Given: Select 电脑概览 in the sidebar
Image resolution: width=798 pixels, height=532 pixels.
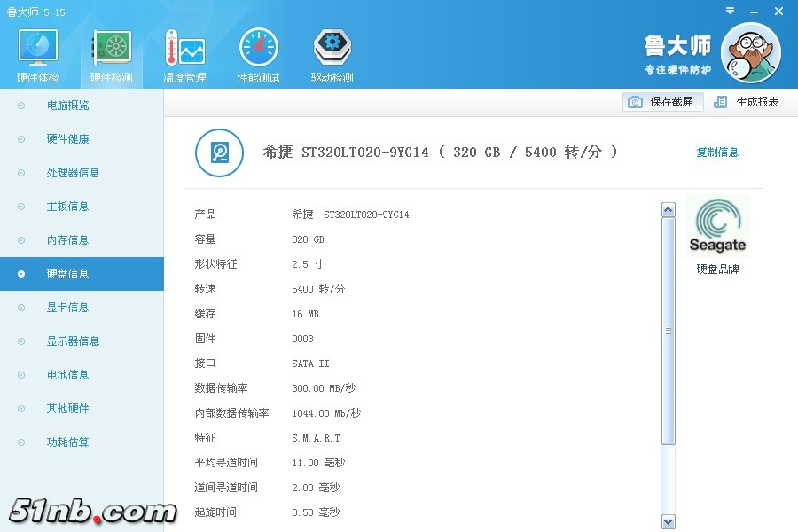Looking at the screenshot, I should [67, 106].
